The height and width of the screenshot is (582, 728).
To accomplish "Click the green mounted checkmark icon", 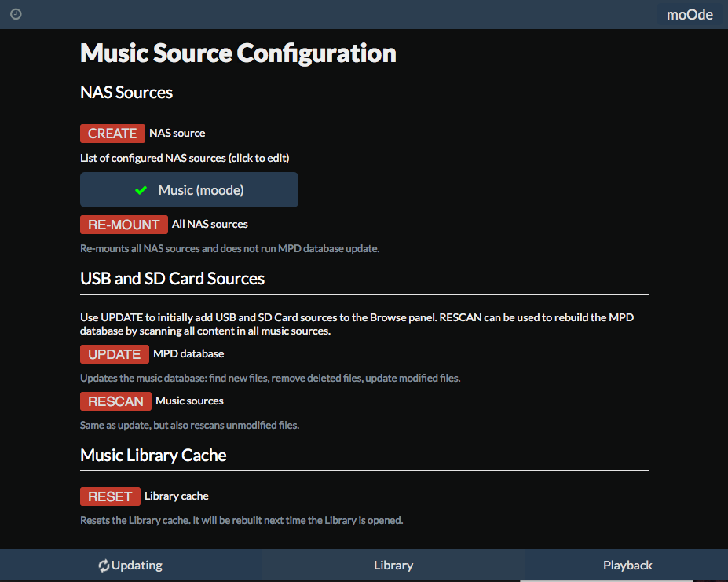I will [141, 190].
